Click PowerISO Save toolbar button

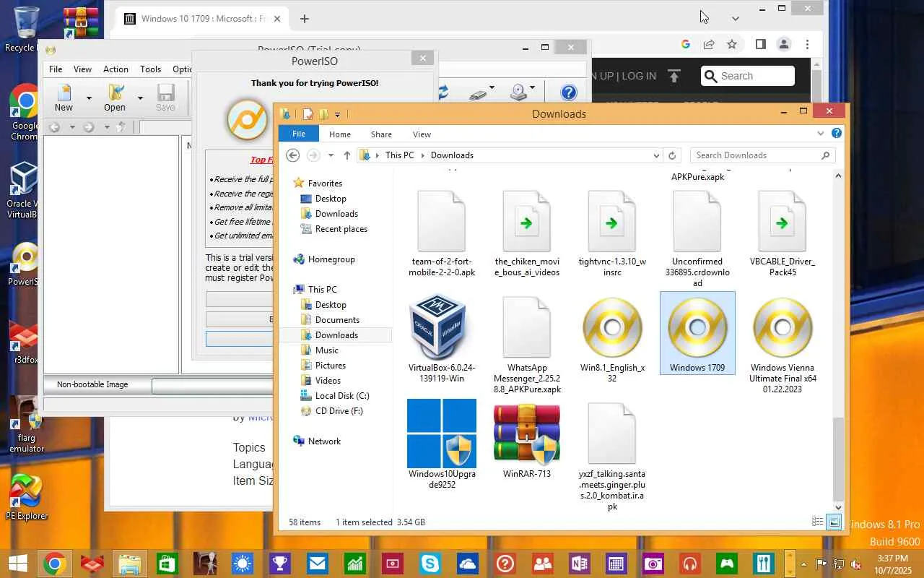coord(165,98)
